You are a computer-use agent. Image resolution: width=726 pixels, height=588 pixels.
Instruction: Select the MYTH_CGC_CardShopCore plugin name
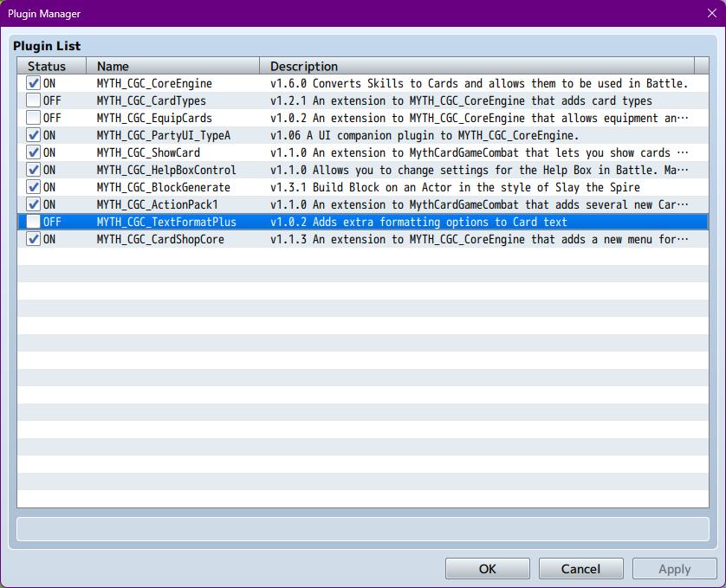coord(160,239)
